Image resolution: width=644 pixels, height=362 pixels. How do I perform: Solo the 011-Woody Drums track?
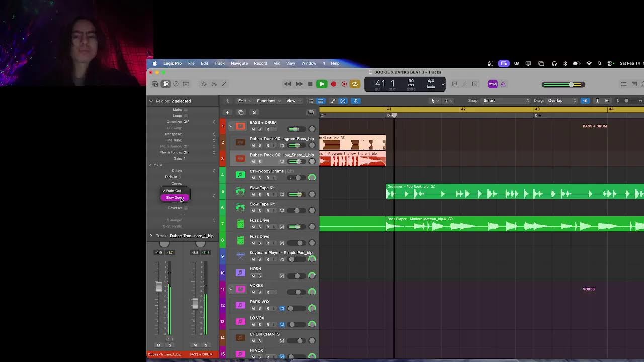tap(260, 178)
